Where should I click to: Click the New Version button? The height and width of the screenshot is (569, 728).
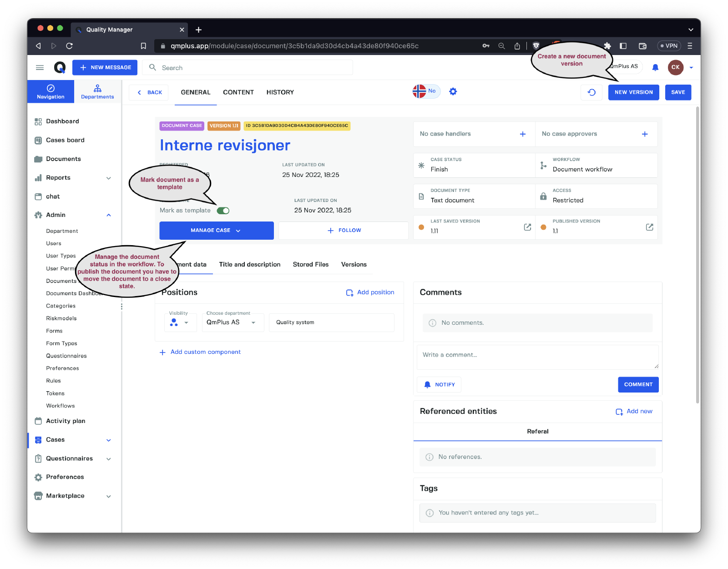[x=633, y=92]
